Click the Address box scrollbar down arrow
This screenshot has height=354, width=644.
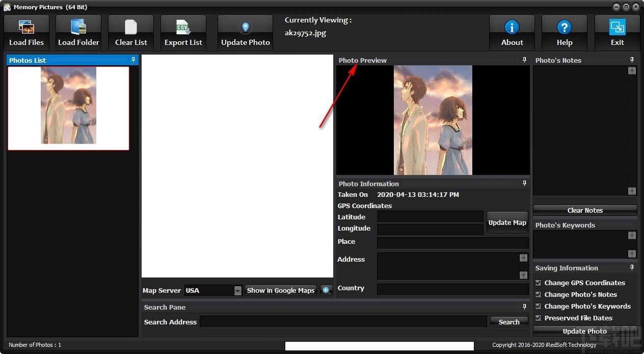[x=523, y=275]
